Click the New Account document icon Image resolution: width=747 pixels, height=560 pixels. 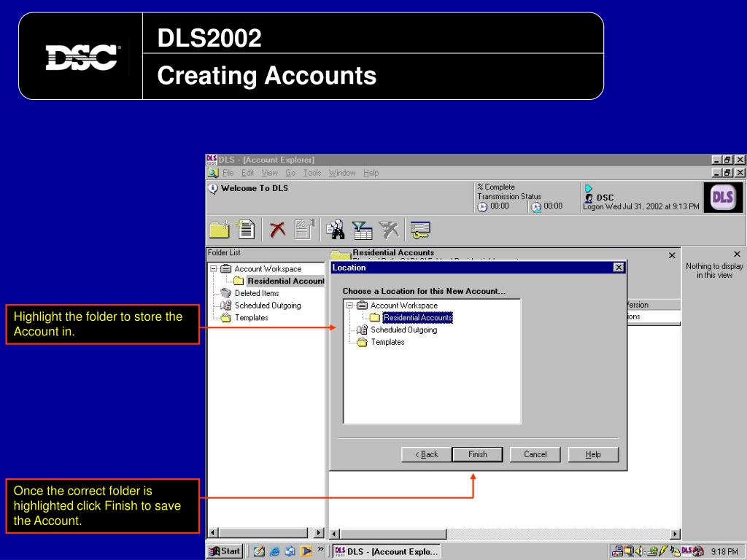[247, 229]
